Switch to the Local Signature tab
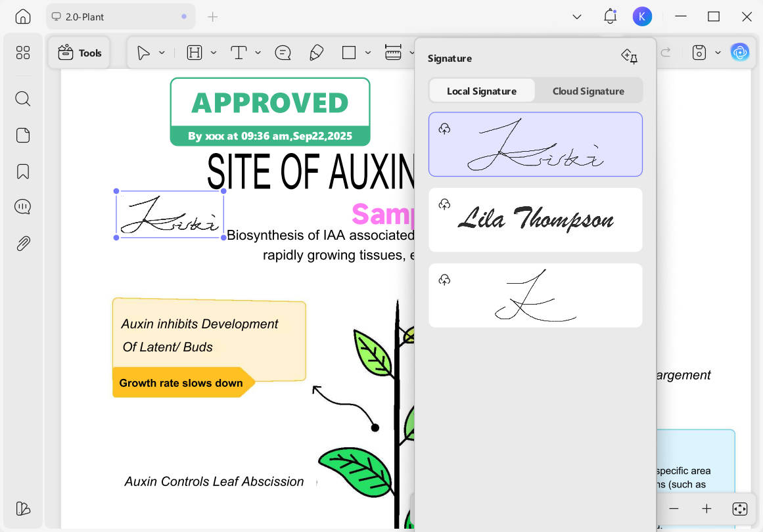 pos(482,91)
